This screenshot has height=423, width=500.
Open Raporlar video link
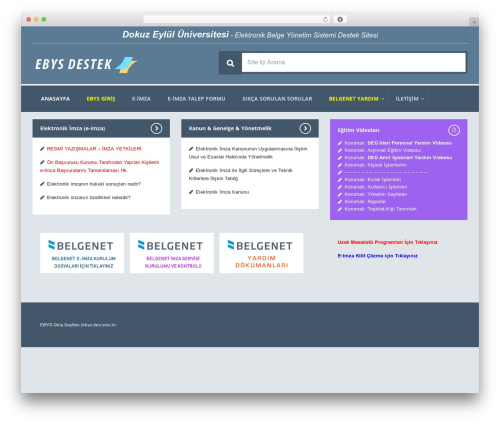[365, 202]
